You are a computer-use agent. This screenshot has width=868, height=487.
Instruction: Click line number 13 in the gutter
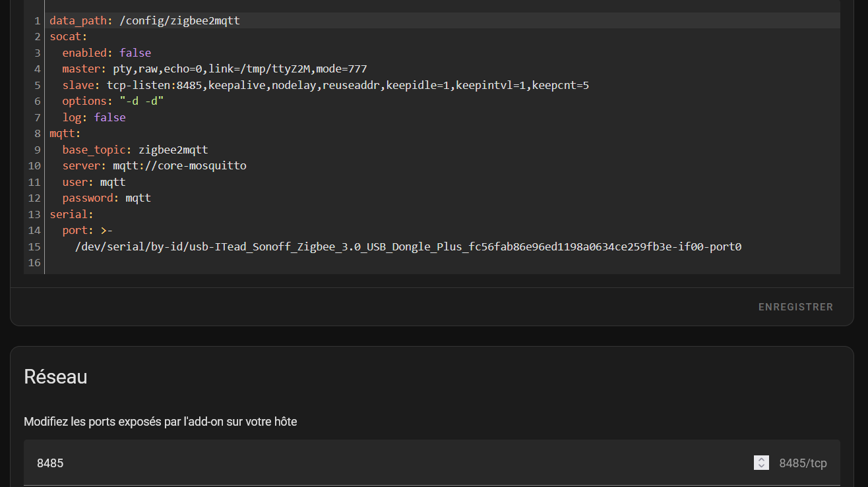click(x=35, y=214)
